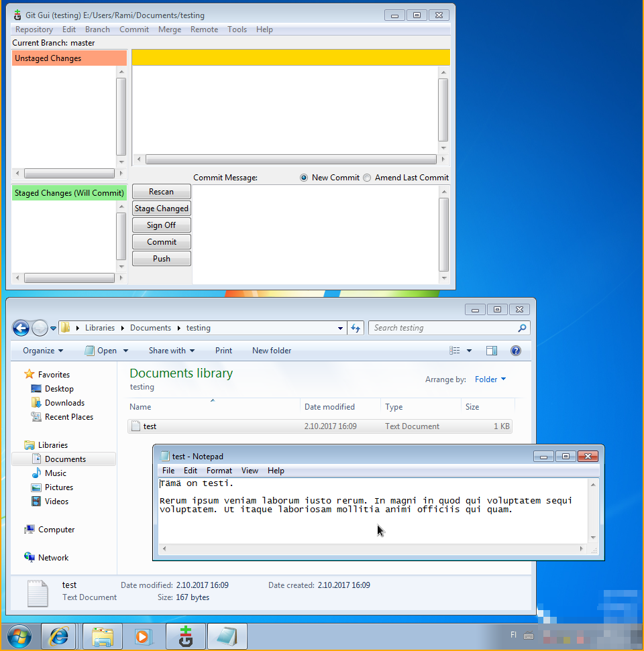Launch Windows Media Player from the taskbar
The height and width of the screenshot is (651, 644).
point(144,636)
